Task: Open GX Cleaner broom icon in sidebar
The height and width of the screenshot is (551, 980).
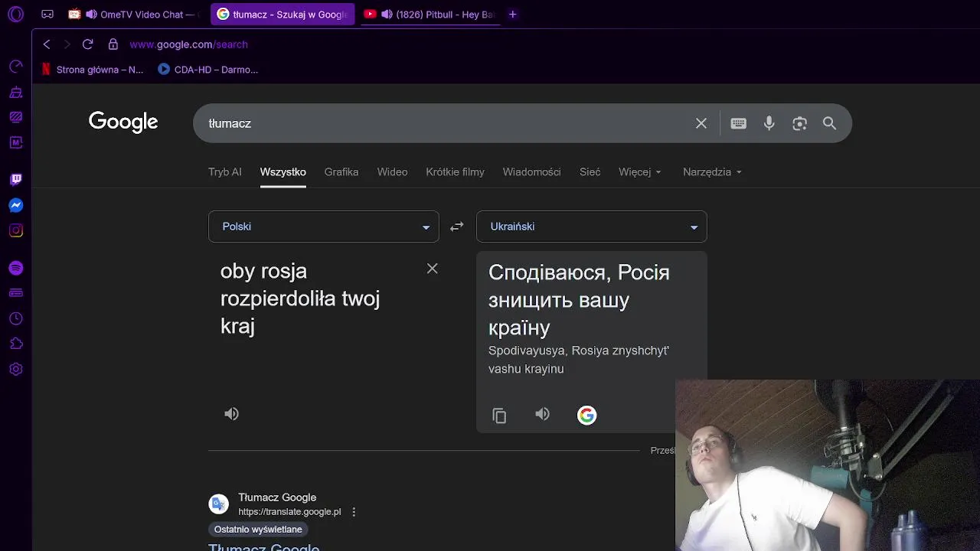Action: point(15,92)
